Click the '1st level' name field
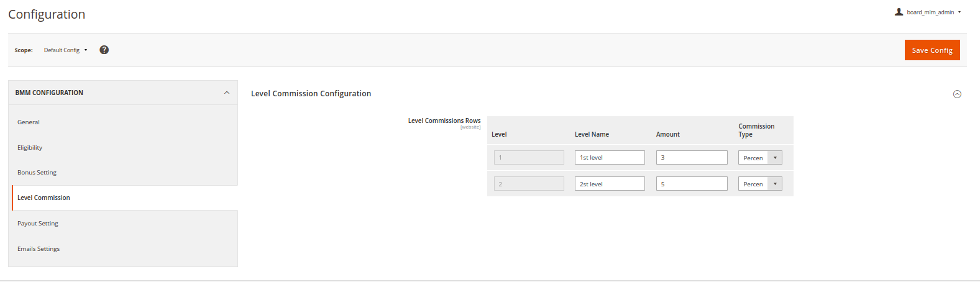 (x=609, y=158)
